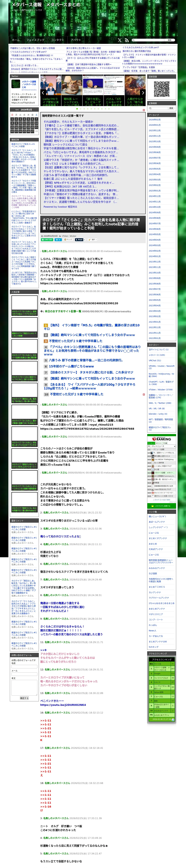The image size is (186, 868).
Task: Open the フェイスブック navigation tab
Action: [x=35, y=40]
